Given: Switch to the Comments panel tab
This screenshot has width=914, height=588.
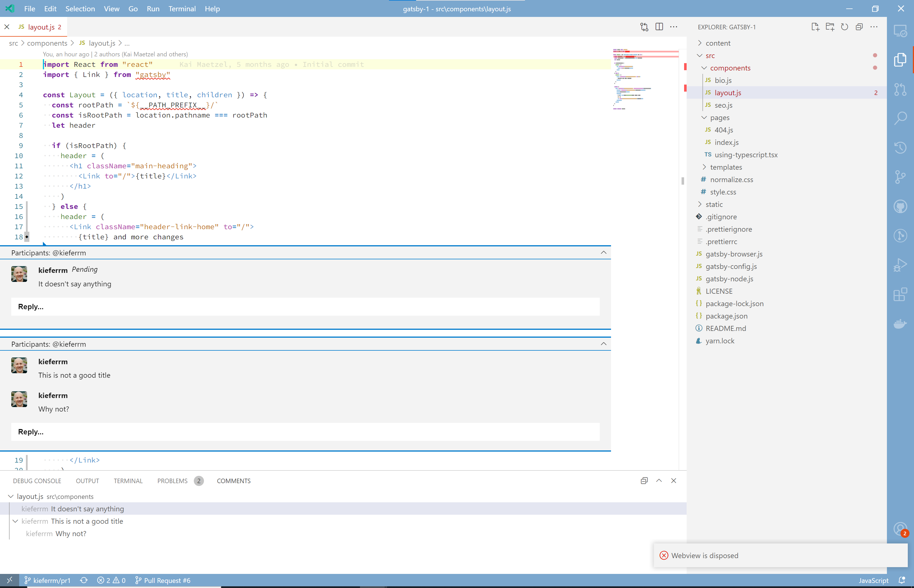Looking at the screenshot, I should tap(234, 481).
